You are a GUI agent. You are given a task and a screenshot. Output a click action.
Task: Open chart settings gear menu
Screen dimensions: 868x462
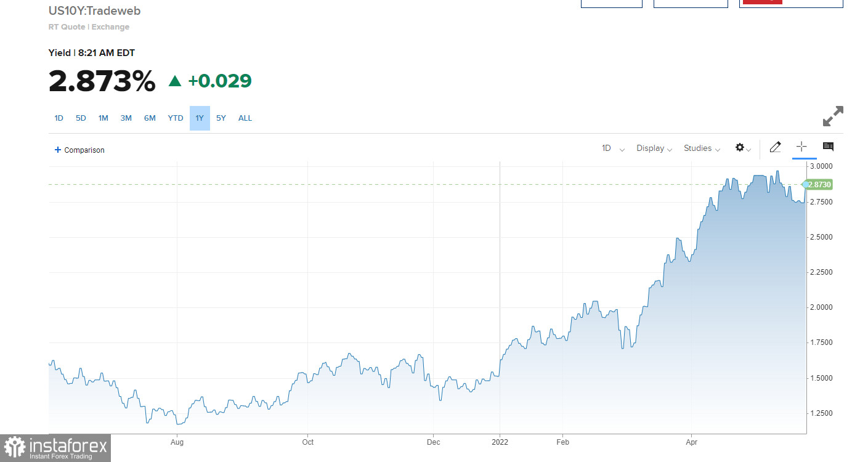point(743,148)
